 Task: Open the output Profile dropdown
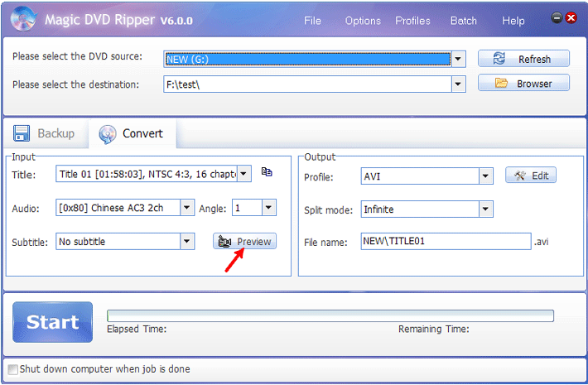pos(485,176)
